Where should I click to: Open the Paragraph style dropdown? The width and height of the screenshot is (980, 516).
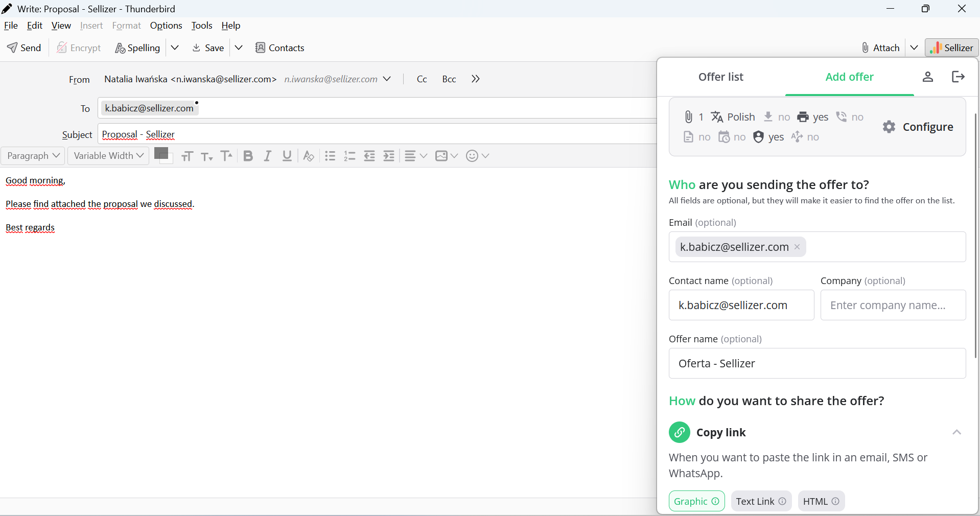[x=33, y=156]
